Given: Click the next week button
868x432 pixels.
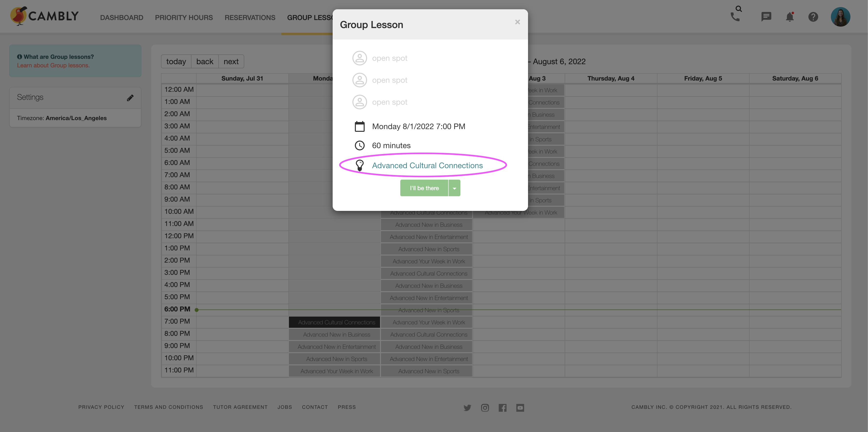Looking at the screenshot, I should click(x=231, y=62).
